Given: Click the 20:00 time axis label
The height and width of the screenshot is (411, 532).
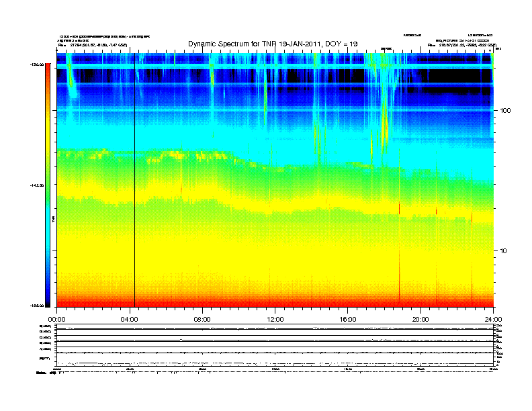Looking at the screenshot, I should coord(420,320).
